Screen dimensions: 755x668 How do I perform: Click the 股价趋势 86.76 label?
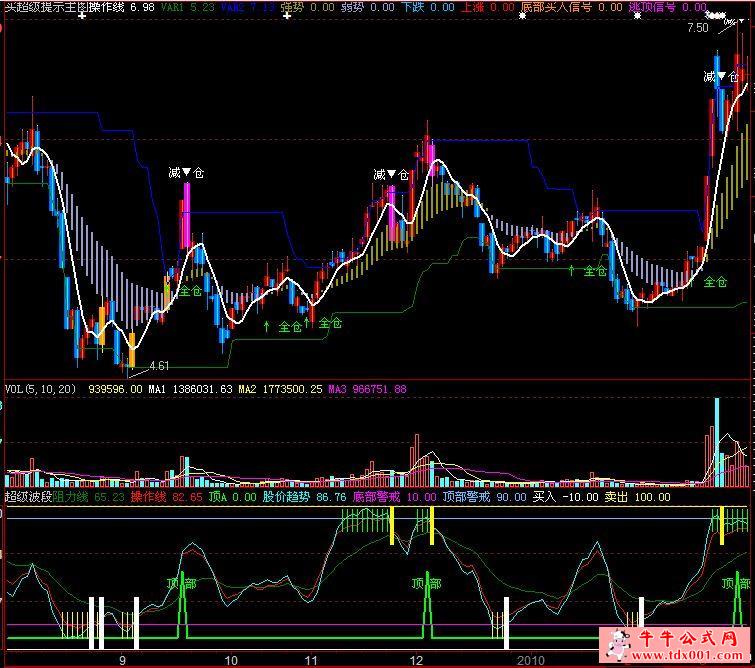point(304,497)
